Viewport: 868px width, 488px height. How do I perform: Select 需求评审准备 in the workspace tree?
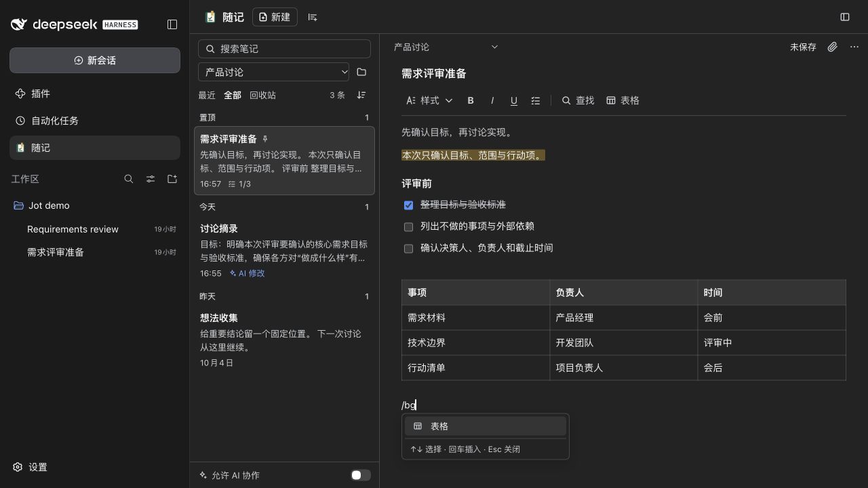click(x=95, y=252)
